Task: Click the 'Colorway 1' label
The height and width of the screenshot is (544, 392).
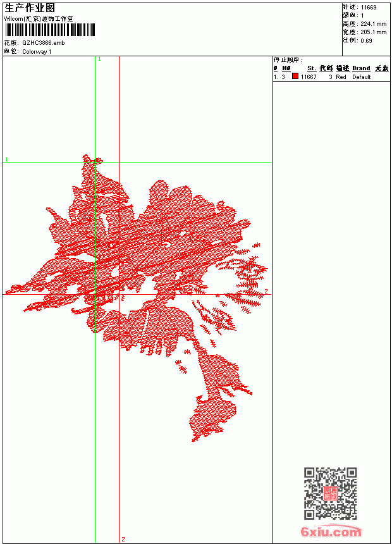Action: tap(37, 52)
